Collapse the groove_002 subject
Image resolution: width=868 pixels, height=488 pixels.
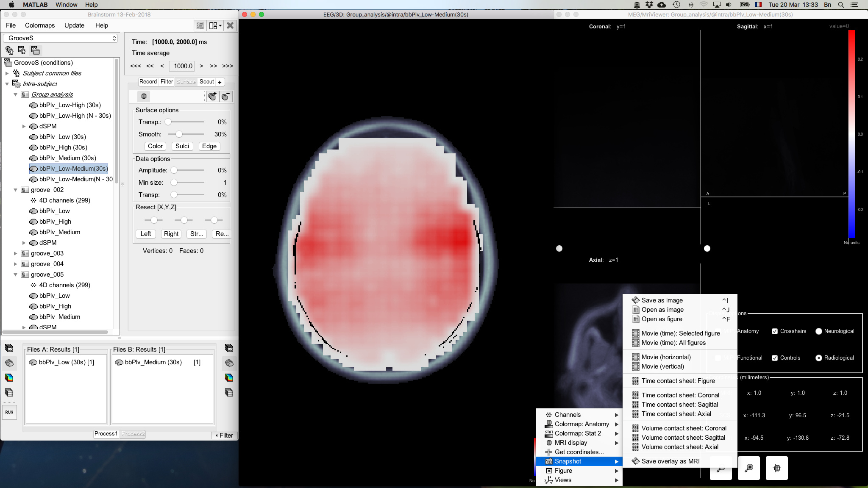tap(16, 190)
